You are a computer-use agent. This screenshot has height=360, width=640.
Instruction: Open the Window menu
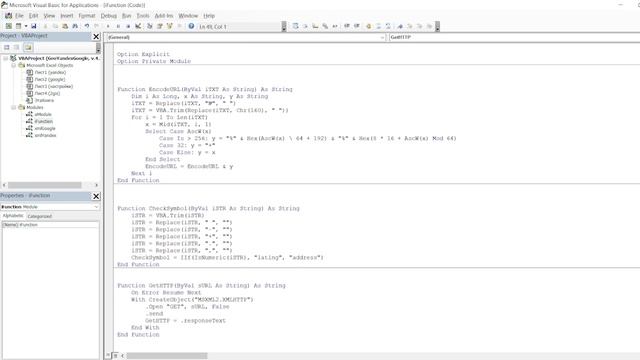(x=188, y=16)
